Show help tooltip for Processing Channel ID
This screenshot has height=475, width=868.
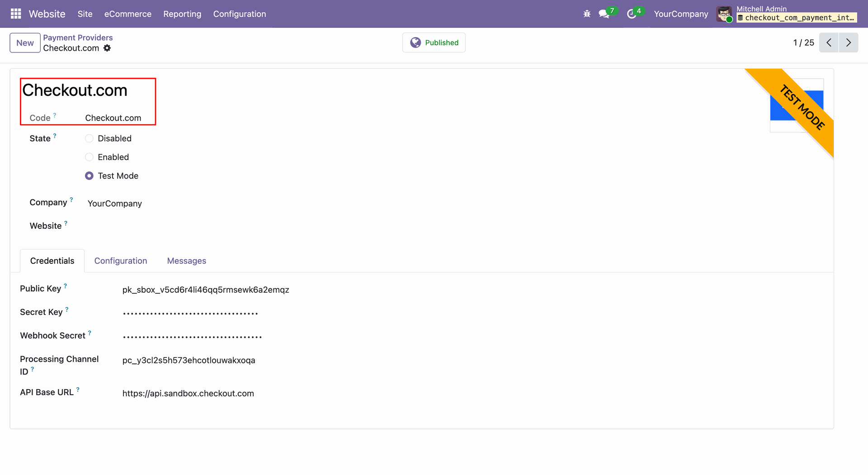tap(33, 369)
